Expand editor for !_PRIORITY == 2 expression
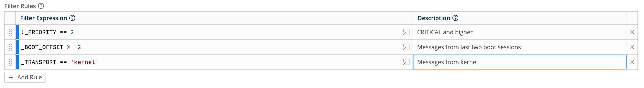The height and width of the screenshot is (88, 644). click(x=406, y=32)
